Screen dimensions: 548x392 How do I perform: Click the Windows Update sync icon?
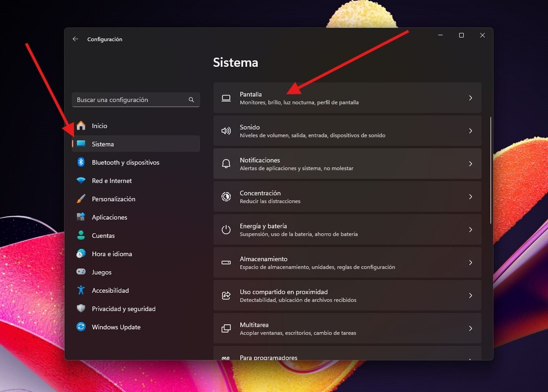coord(81,327)
